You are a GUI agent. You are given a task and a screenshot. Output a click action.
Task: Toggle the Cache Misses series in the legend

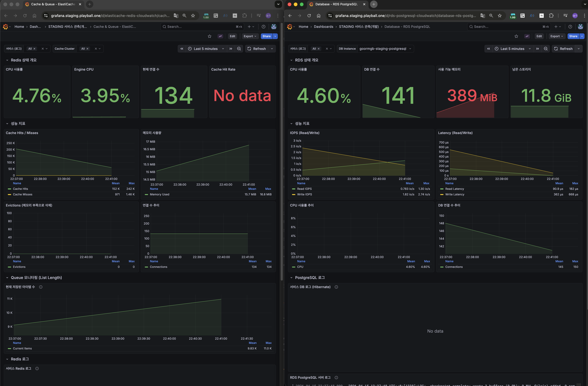(x=23, y=194)
